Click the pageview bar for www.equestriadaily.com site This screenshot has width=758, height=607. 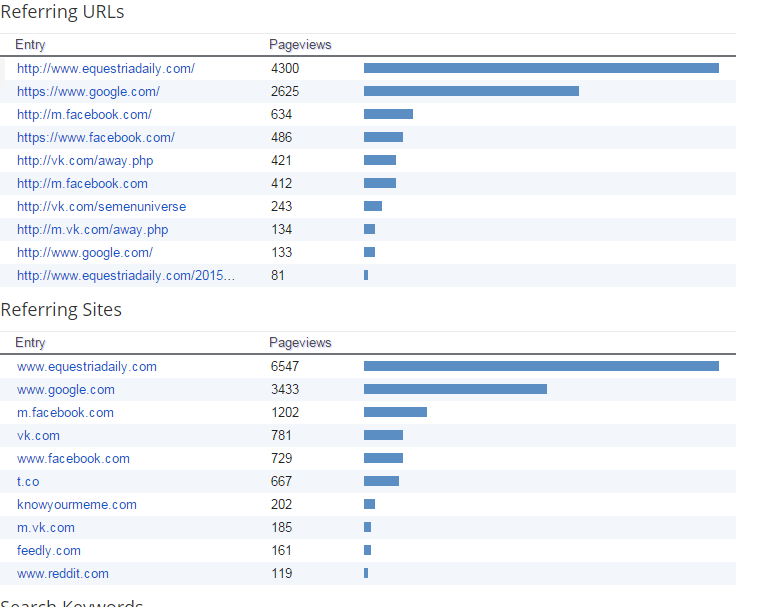pos(541,366)
